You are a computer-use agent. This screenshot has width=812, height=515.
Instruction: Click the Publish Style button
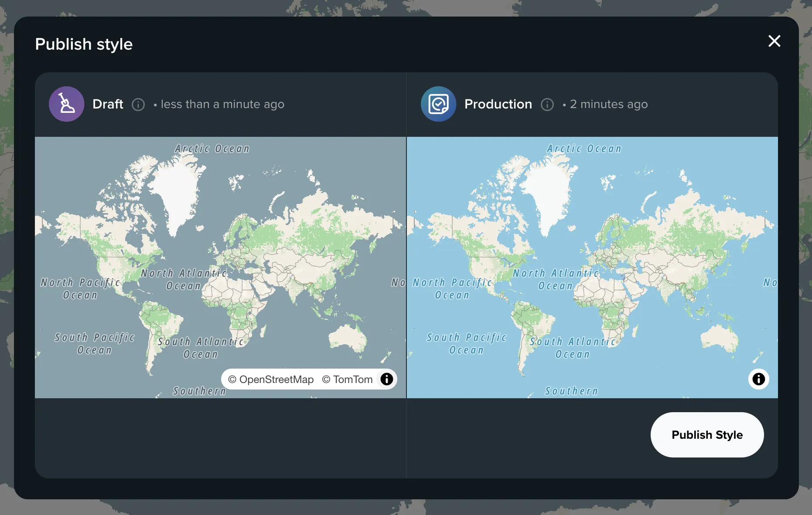707,435
